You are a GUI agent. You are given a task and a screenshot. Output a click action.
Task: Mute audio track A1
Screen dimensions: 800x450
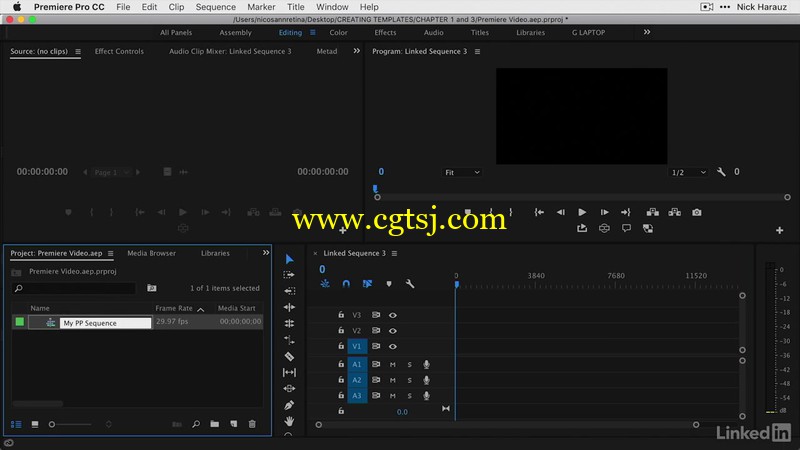pyautogui.click(x=392, y=365)
